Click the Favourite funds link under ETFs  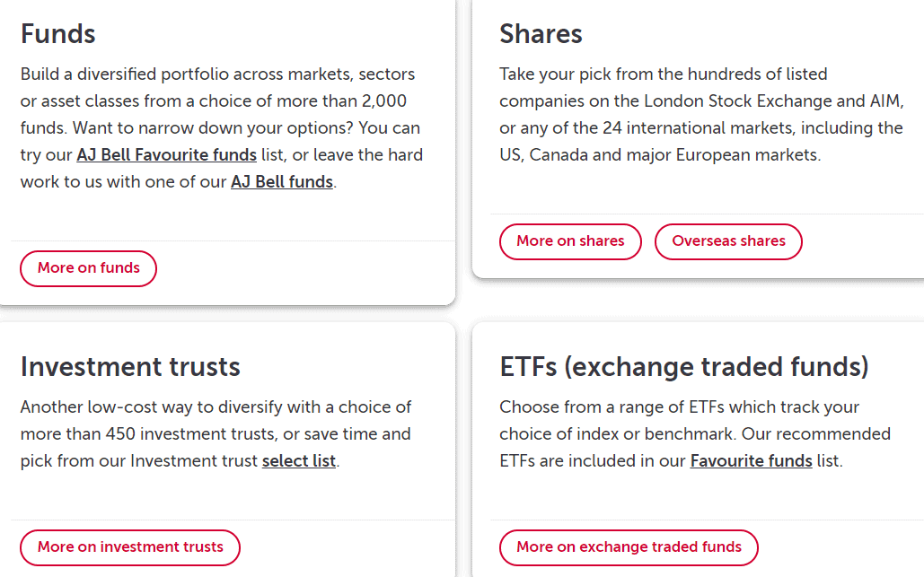tap(751, 461)
